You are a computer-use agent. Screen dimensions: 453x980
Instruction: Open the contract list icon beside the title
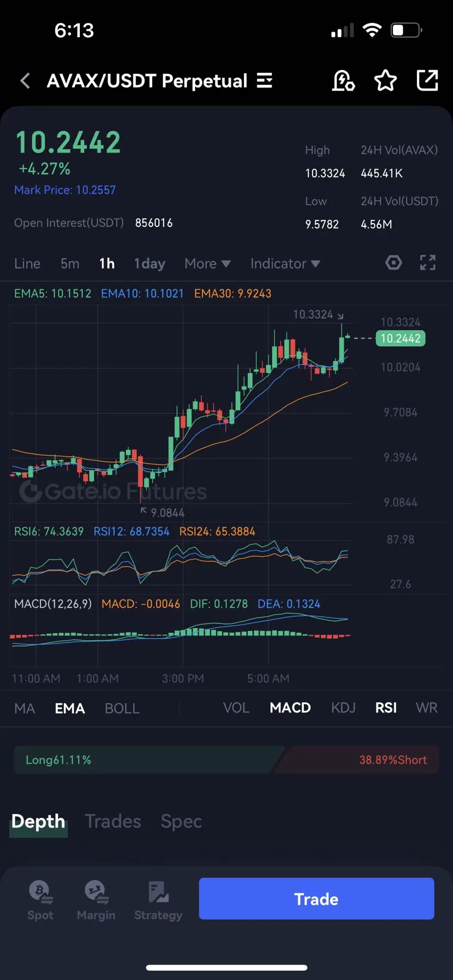pos(265,81)
